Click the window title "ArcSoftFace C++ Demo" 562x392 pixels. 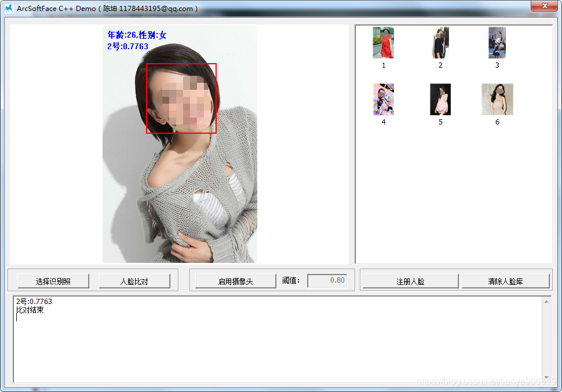click(x=56, y=9)
